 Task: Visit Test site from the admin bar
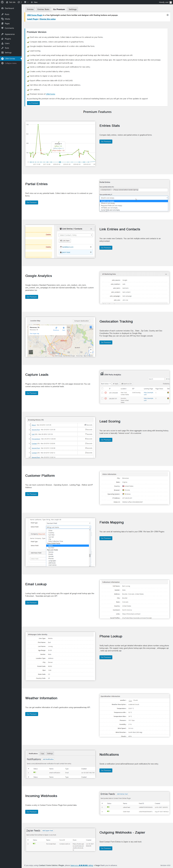[x=11, y=2]
